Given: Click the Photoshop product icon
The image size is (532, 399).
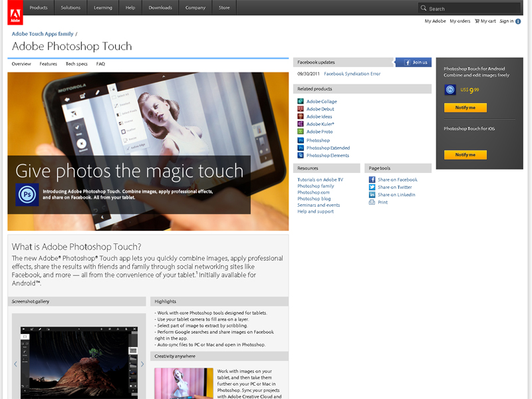Looking at the screenshot, I should (301, 140).
